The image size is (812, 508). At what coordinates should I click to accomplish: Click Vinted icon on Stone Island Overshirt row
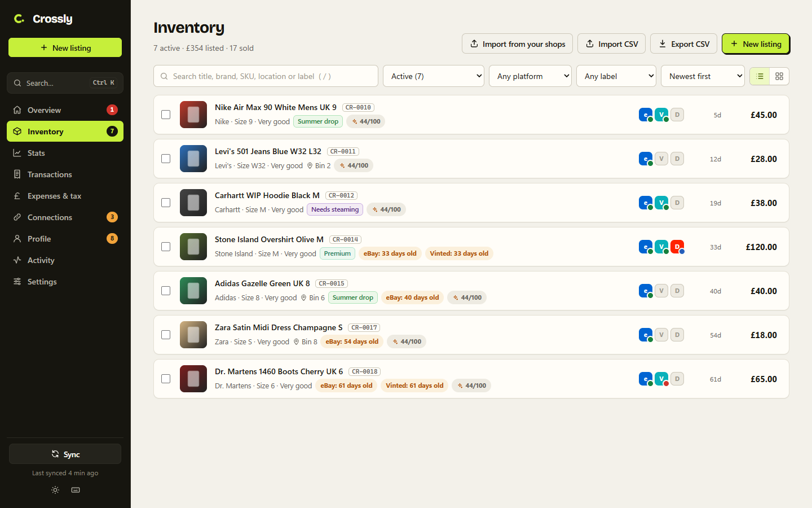click(x=661, y=247)
